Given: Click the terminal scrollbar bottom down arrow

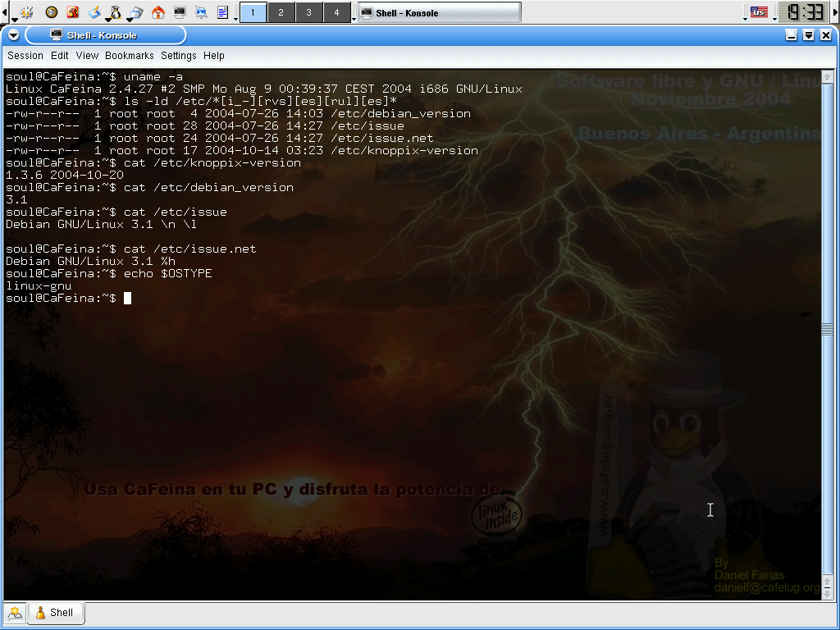Looking at the screenshot, I should [827, 594].
